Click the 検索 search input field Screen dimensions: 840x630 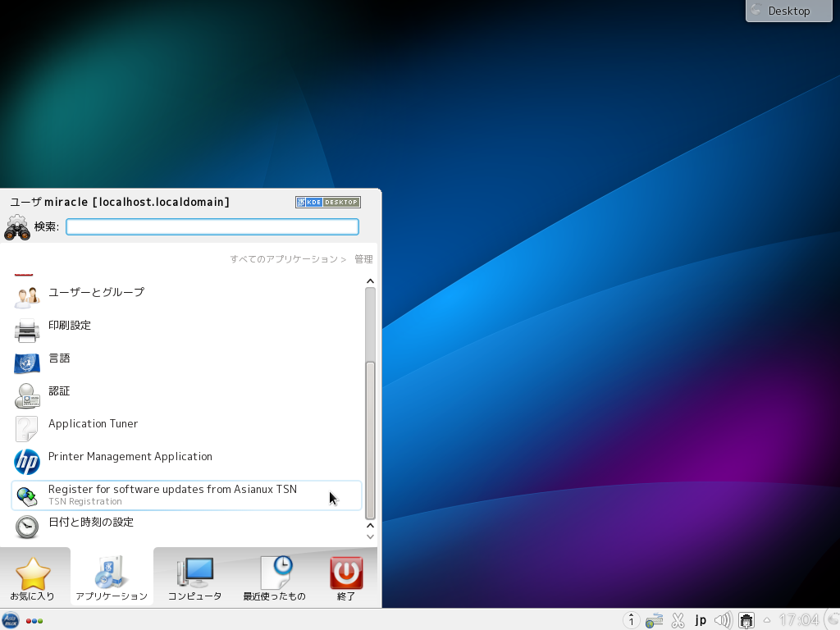[212, 227]
